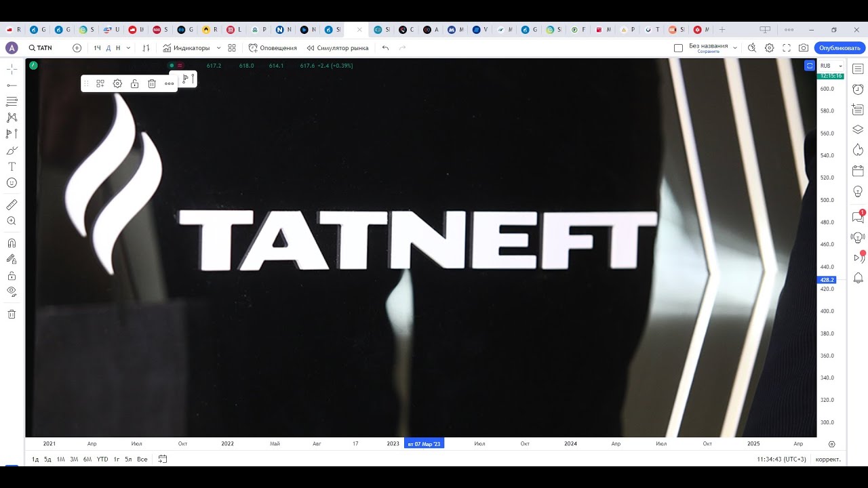Open more options in floating drawing toolbar
Screen dimensions: 868x488
coord(169,83)
